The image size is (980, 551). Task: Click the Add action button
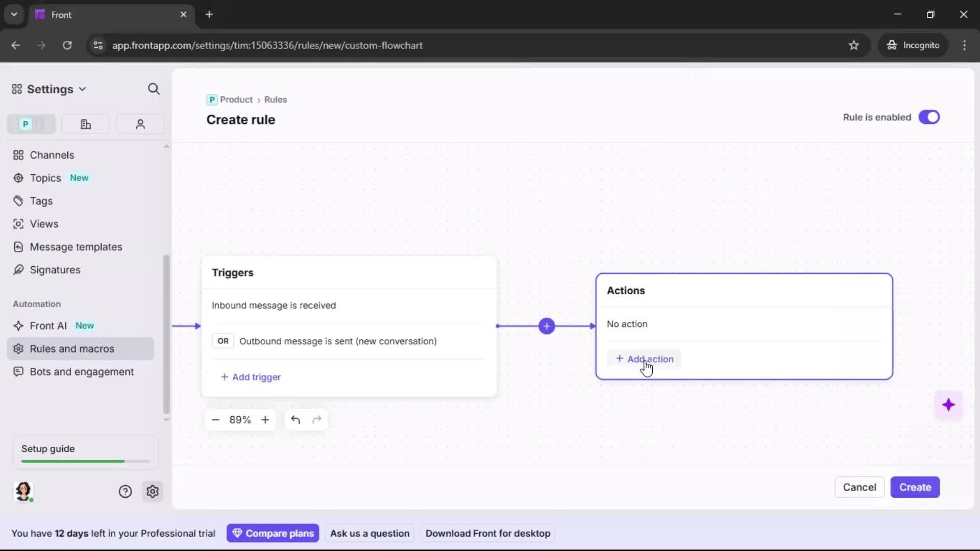644,359
